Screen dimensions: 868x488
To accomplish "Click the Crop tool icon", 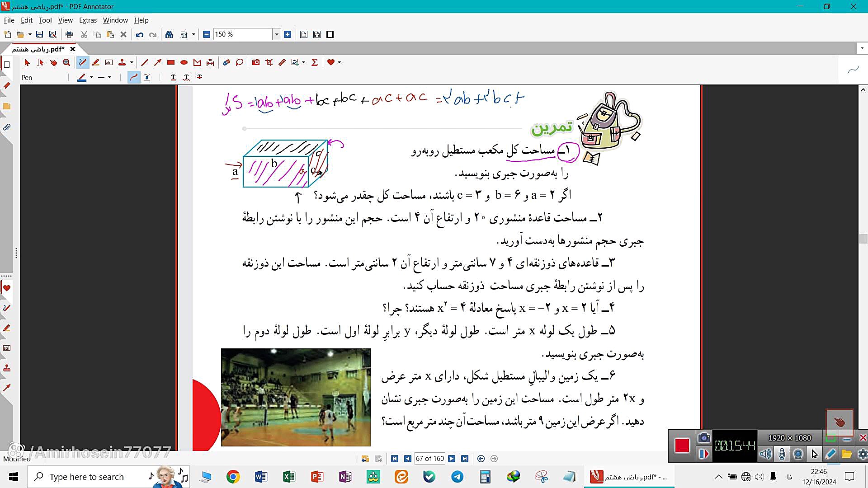I will [x=269, y=62].
